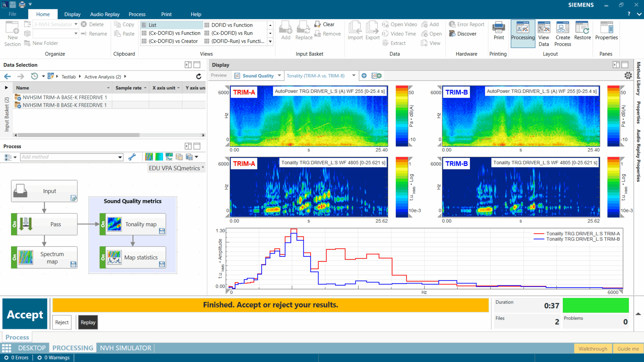
Task: Click the add display plus icon
Action: pos(364,76)
